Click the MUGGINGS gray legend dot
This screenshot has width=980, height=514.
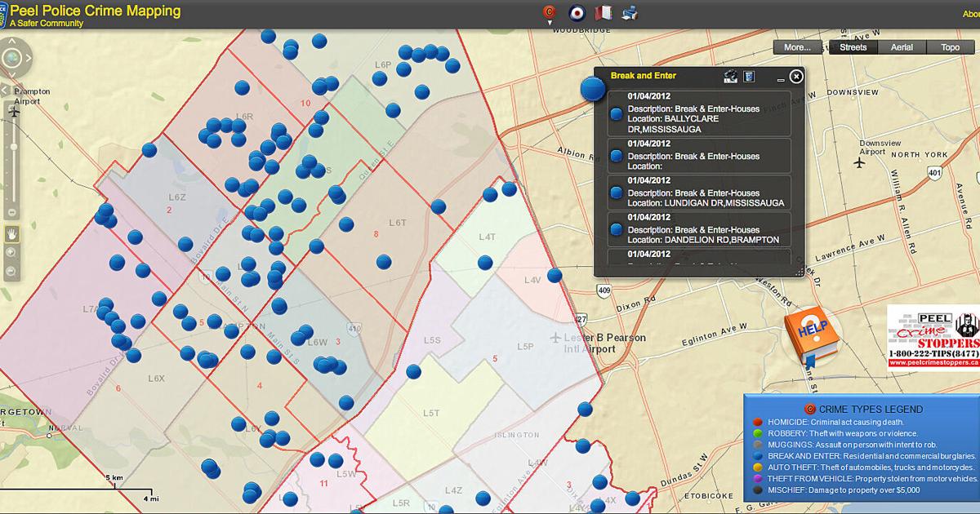pyautogui.click(x=759, y=445)
